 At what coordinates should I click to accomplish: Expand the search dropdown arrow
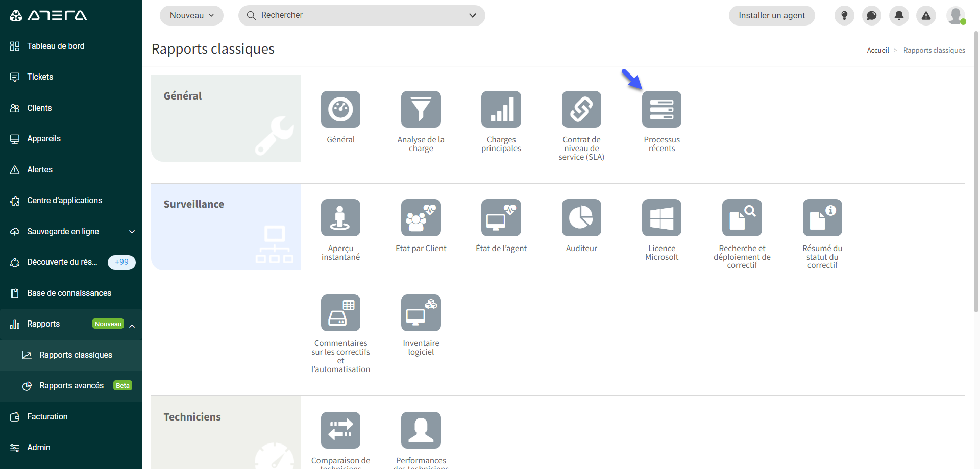[473, 15]
